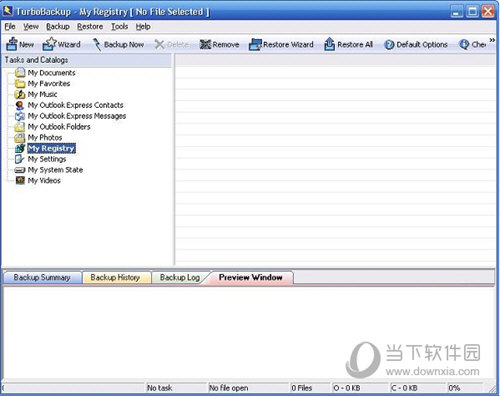Click the 'No task' status bar entry
500x396 pixels.
coord(177,388)
